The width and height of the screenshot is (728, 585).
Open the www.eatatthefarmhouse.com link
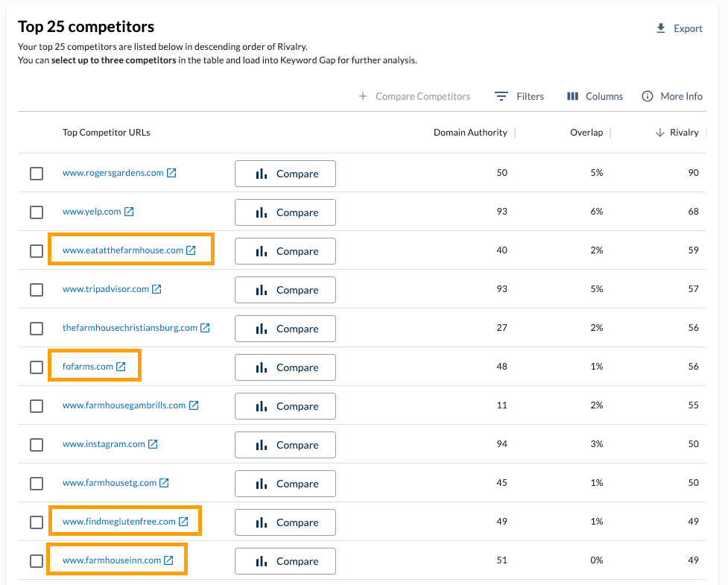[123, 250]
